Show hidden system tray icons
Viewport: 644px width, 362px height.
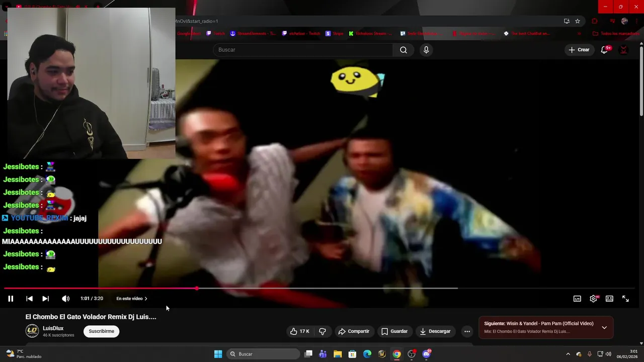(x=568, y=354)
